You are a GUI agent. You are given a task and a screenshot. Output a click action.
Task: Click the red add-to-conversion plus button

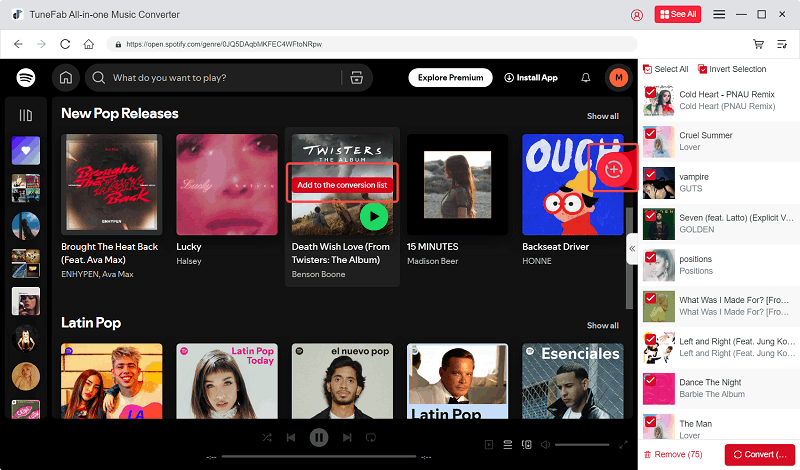pos(613,170)
